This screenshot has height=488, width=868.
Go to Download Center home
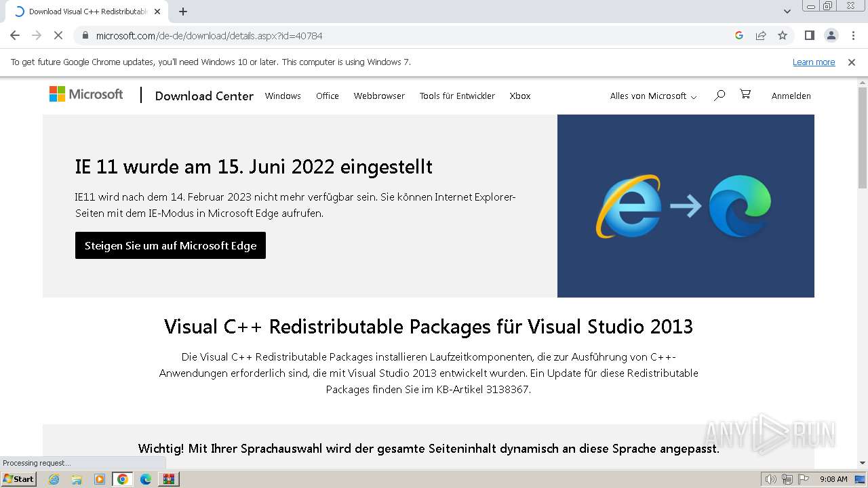(x=204, y=96)
